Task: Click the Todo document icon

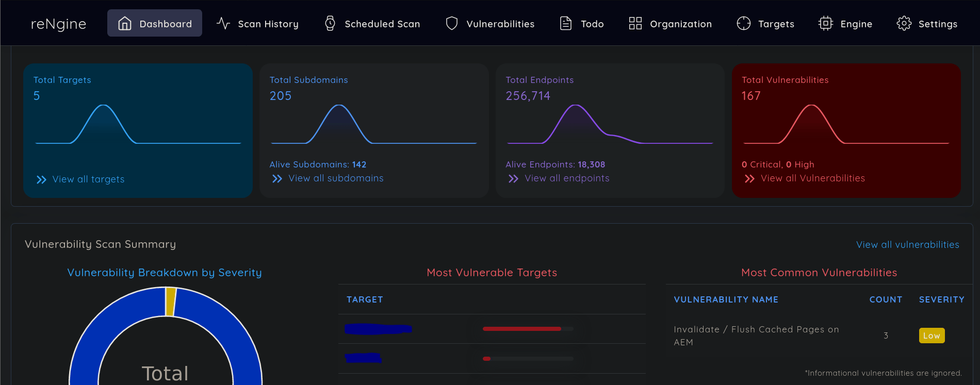Action: pos(566,23)
